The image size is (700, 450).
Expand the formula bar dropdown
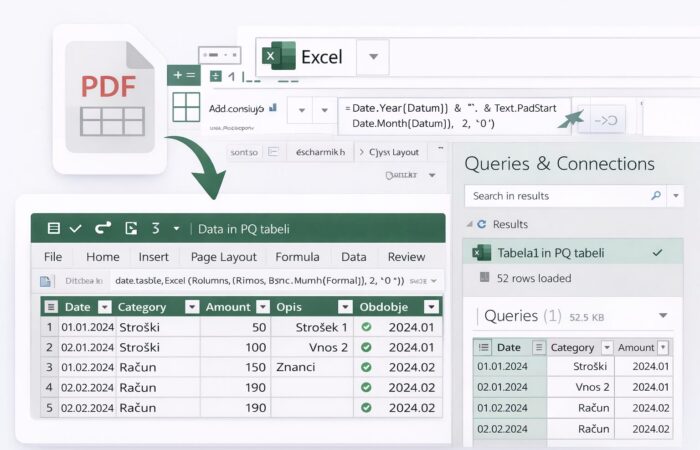(x=433, y=281)
